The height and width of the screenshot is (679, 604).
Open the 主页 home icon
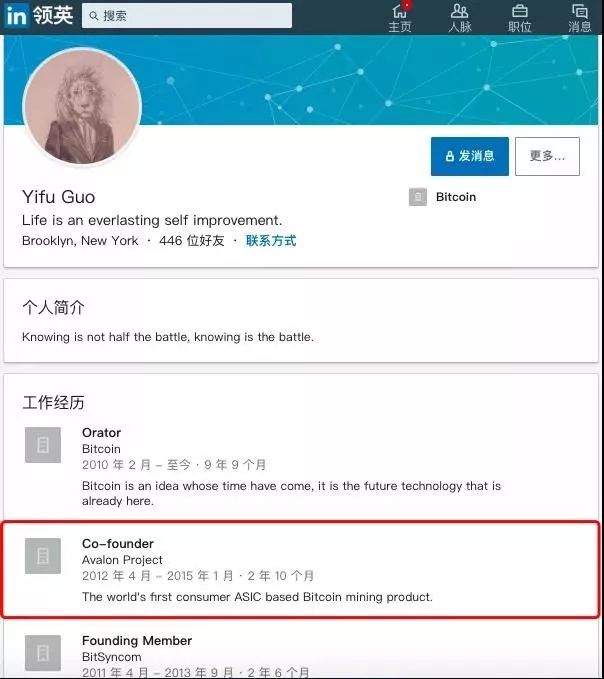tap(400, 11)
